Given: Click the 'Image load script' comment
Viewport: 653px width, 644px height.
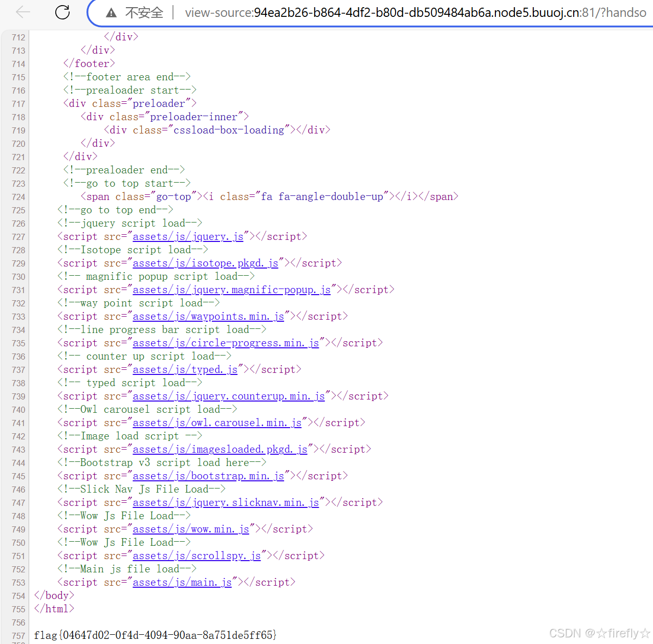Looking at the screenshot, I should tap(130, 436).
